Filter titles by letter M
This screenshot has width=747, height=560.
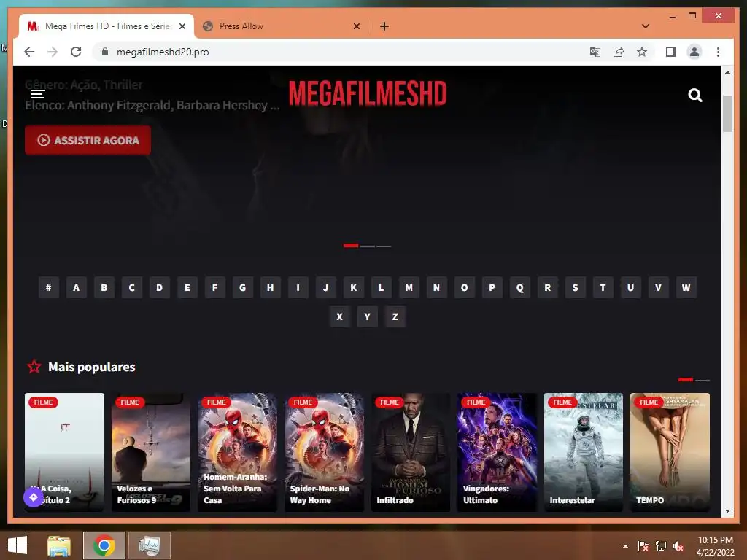click(x=409, y=287)
